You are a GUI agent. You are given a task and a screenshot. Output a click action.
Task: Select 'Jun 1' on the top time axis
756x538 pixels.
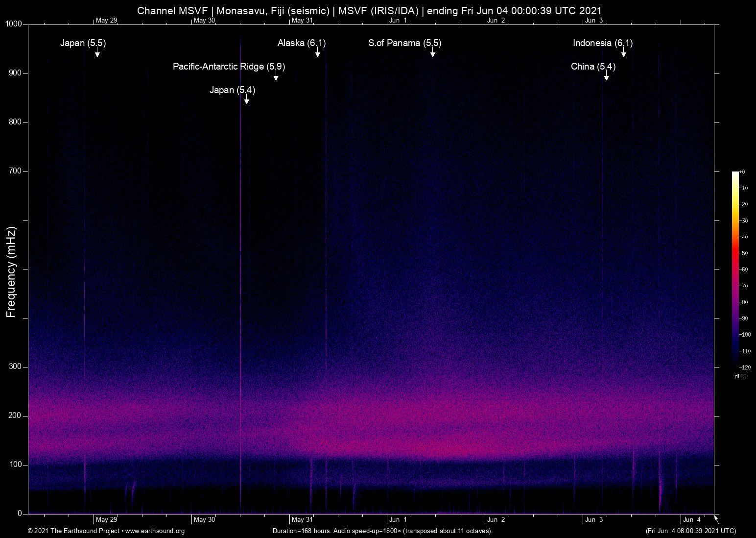398,20
